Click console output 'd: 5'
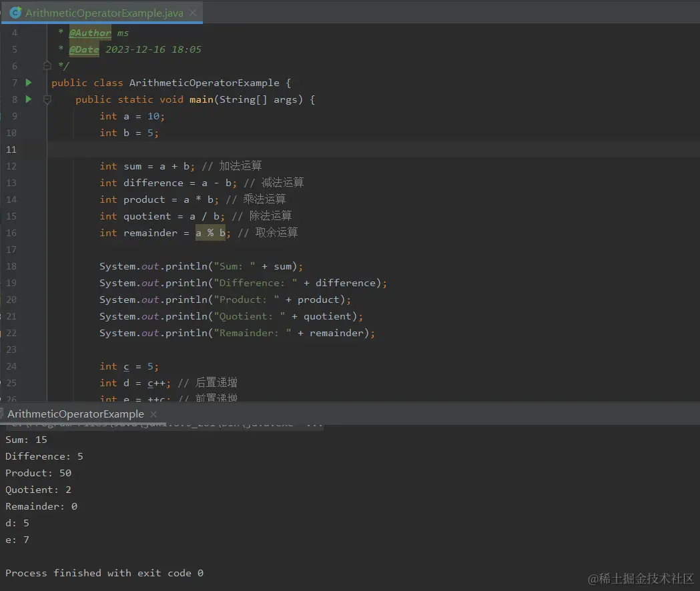Screen dimensions: 700x591 pyautogui.click(x=17, y=523)
